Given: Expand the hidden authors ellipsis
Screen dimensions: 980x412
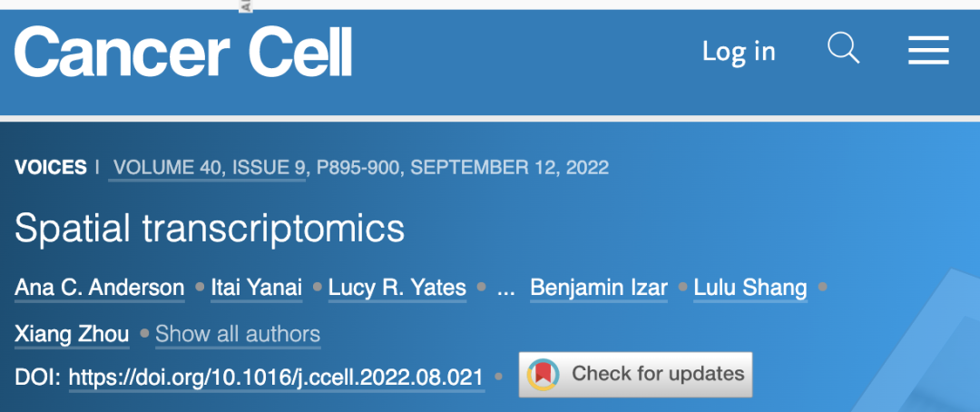Looking at the screenshot, I should tap(505, 289).
